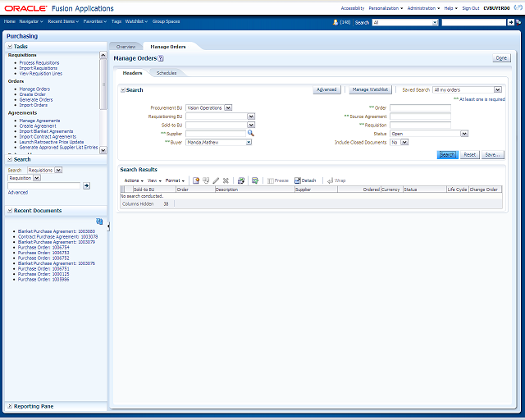Click the Freeze column button
This screenshot has width=525, height=420.
(x=278, y=180)
